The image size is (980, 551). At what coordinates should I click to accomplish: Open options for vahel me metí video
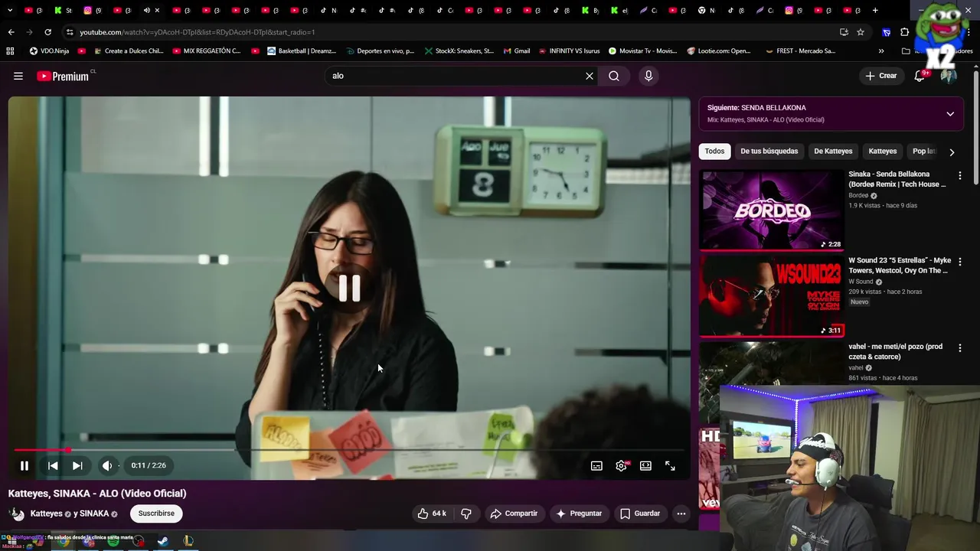(960, 348)
